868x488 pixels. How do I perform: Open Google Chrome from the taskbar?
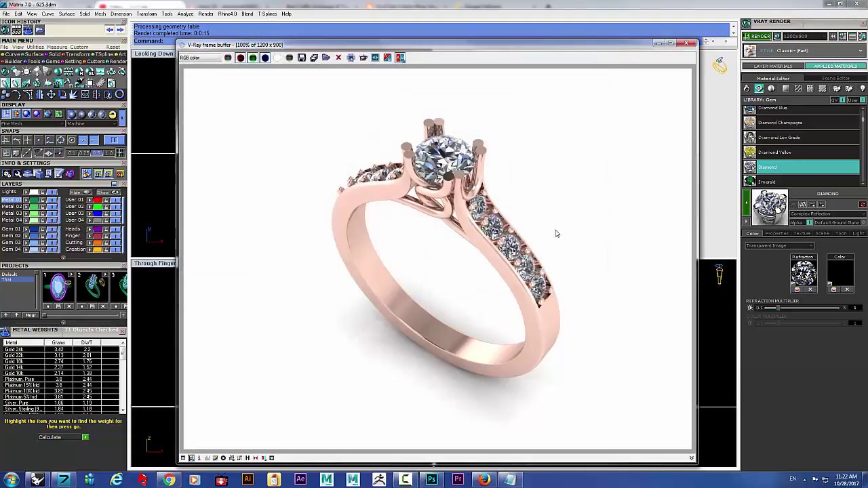point(169,479)
